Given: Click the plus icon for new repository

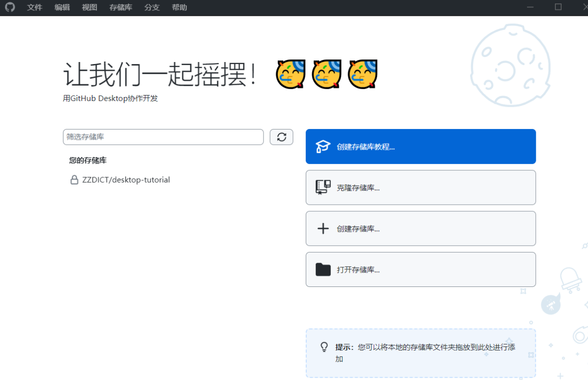Looking at the screenshot, I should click(x=323, y=228).
